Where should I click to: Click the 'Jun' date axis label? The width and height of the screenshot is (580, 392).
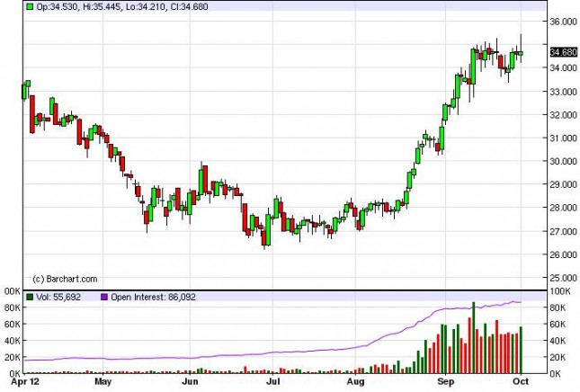click(x=190, y=381)
